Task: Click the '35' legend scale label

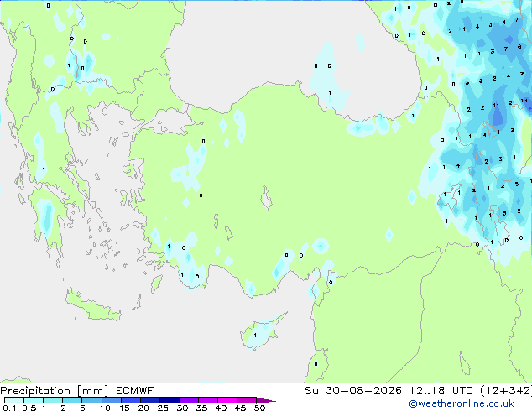Action: 201,408
